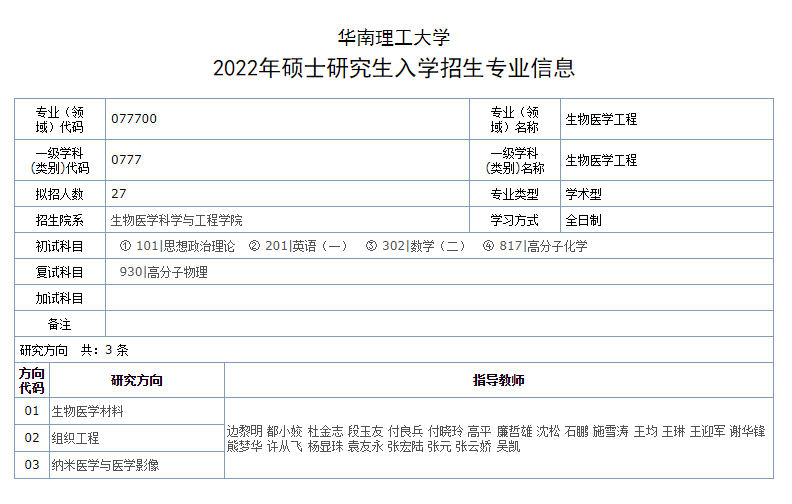Click advisor name 谢华锋
The width and height of the screenshot is (792, 504).
(x=748, y=431)
